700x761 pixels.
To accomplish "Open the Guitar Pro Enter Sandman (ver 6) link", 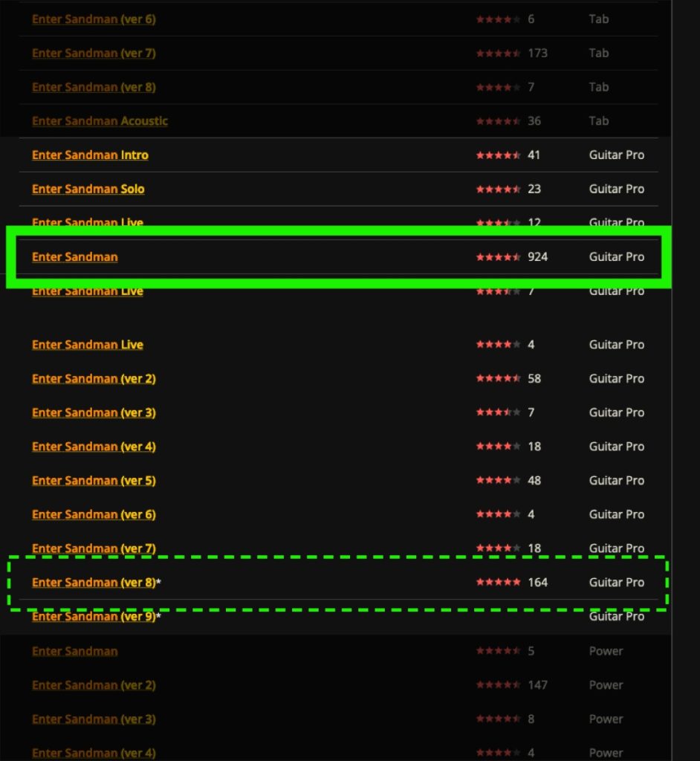I will tap(94, 514).
